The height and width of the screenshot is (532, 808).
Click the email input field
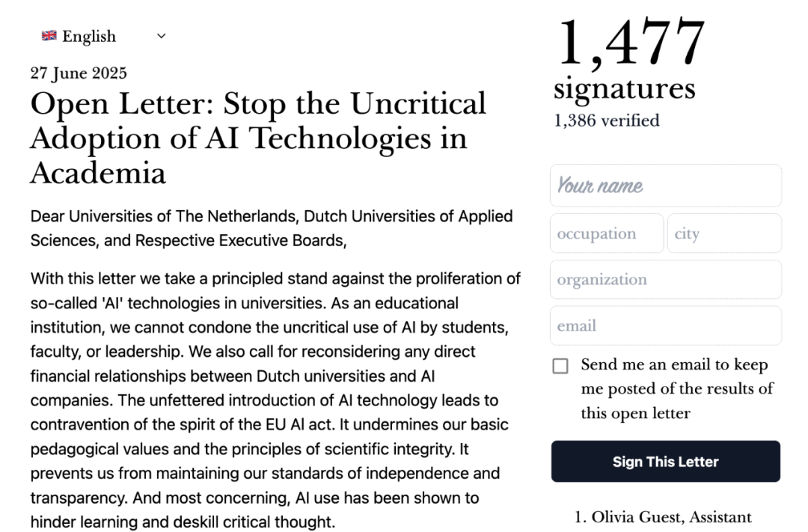click(665, 325)
